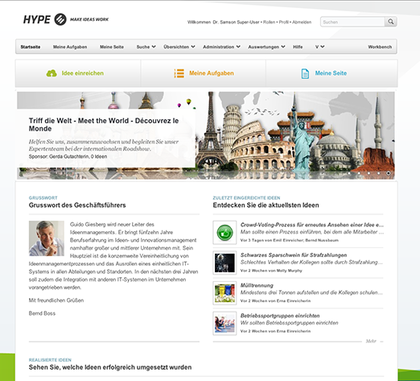Viewport: 420px width, 381px height.
Task: Open the Workbench menu item
Action: 380,47
